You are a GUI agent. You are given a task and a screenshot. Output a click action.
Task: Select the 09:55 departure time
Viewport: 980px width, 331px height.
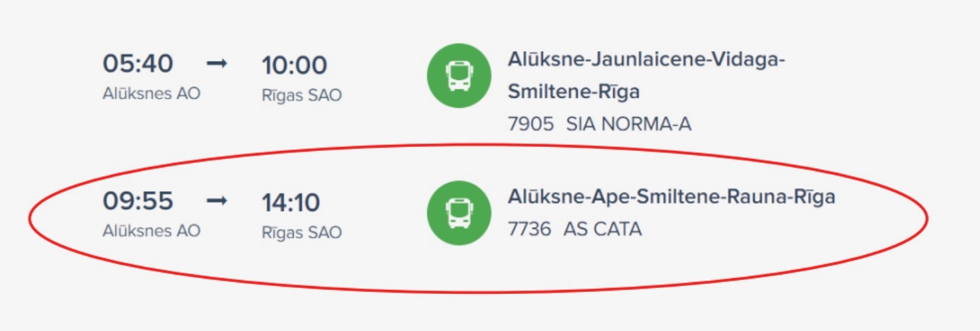pos(138,201)
